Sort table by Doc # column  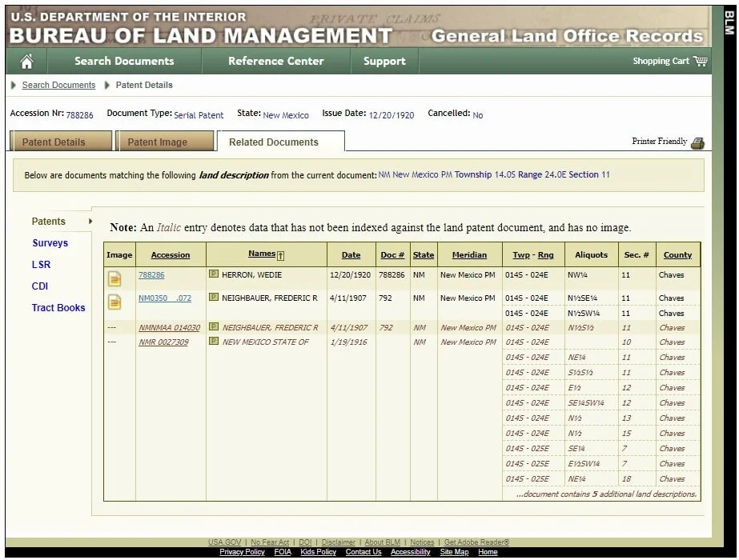[392, 255]
